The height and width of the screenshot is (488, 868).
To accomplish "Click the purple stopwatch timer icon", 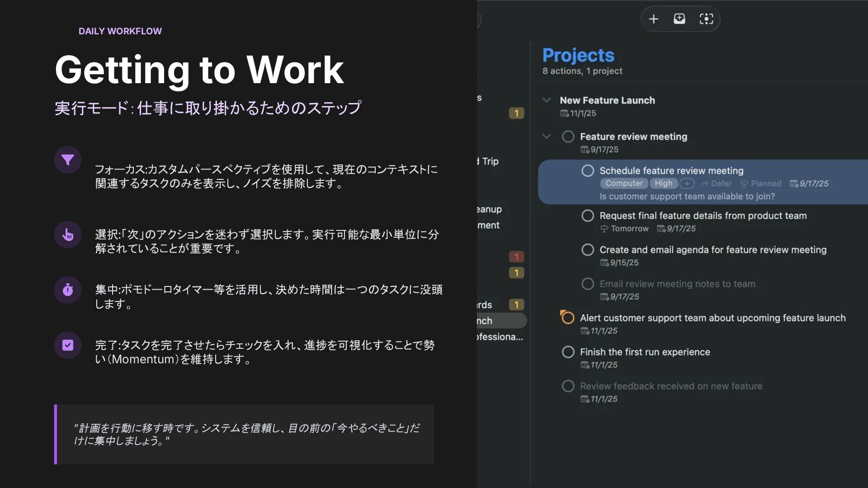I will pyautogui.click(x=68, y=290).
